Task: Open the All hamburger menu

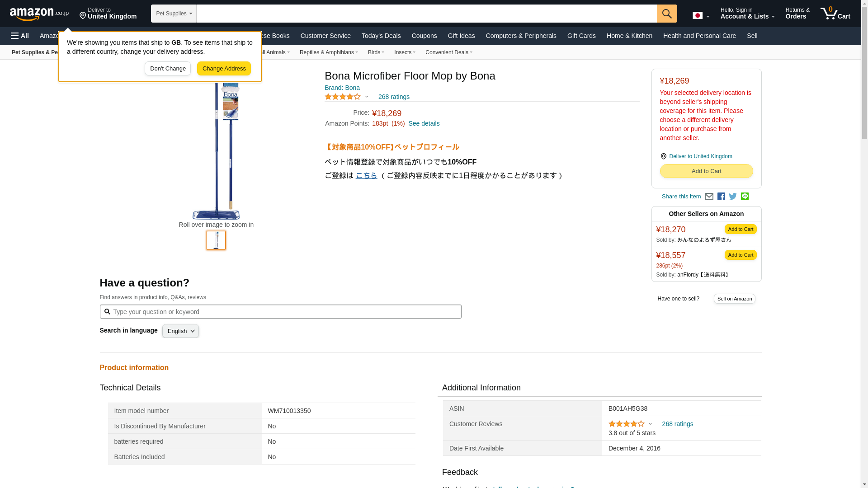Action: 20,36
